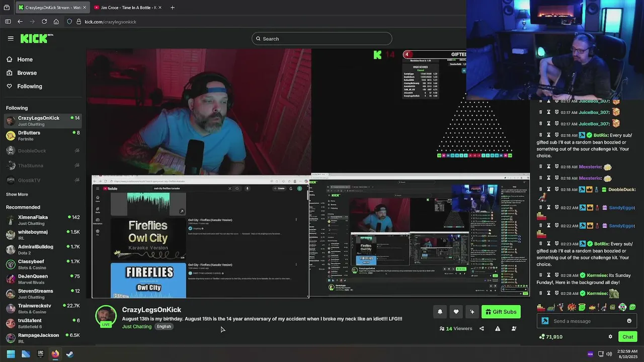
Task: Open the emoji picker in chat input
Action: pyautogui.click(x=629, y=321)
